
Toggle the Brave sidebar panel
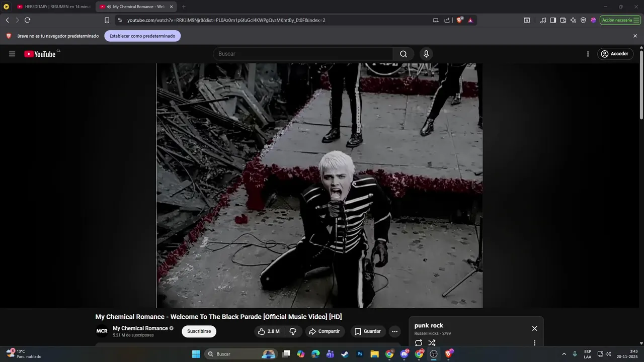click(553, 20)
